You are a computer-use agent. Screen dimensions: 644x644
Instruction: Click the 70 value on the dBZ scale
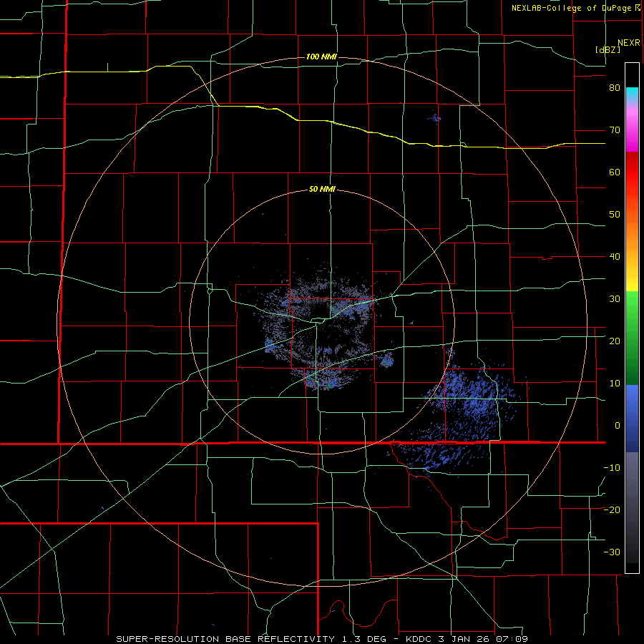pos(615,130)
